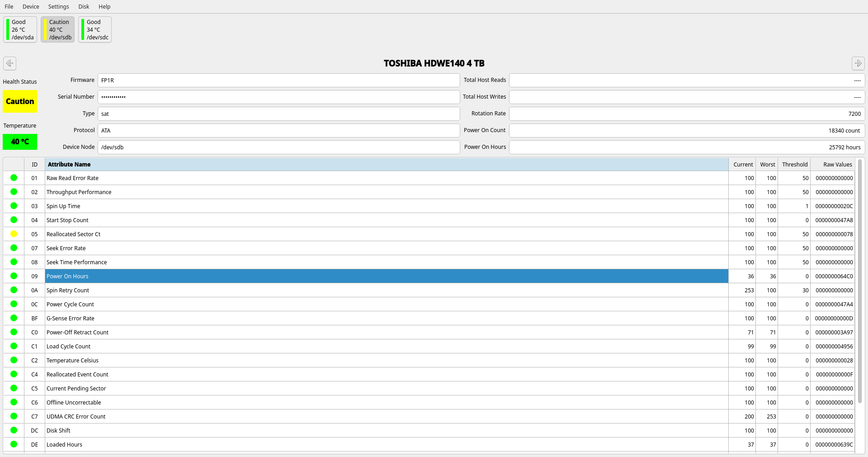The height and width of the screenshot is (457, 868).
Task: Select the Start Stop Count row name
Action: click(x=67, y=220)
